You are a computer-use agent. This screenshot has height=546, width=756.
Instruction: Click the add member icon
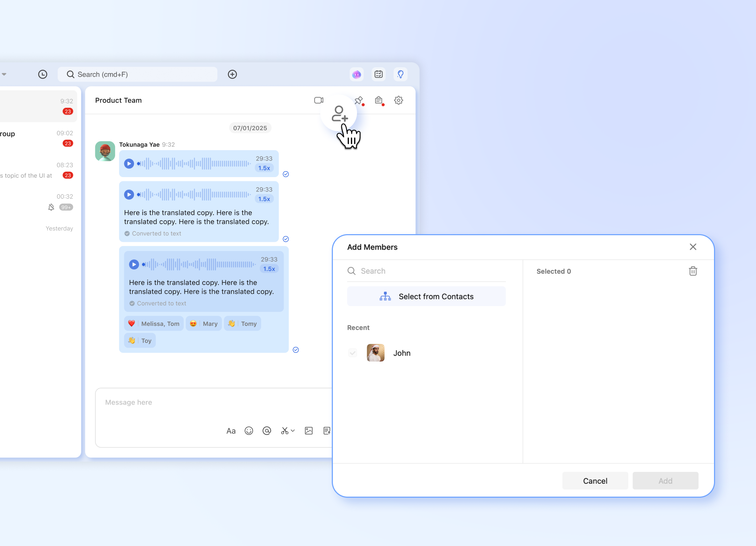[339, 113]
